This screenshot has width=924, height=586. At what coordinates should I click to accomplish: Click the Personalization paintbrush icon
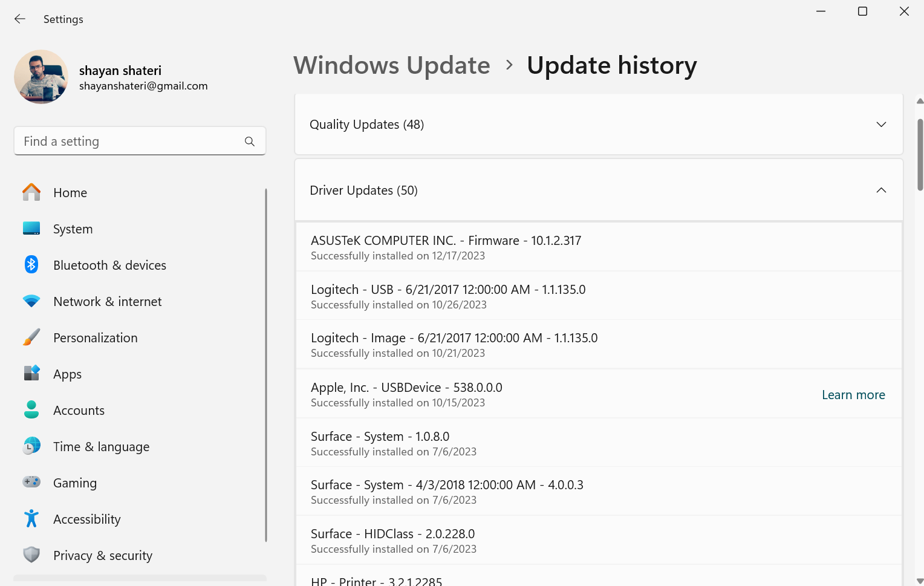point(31,337)
